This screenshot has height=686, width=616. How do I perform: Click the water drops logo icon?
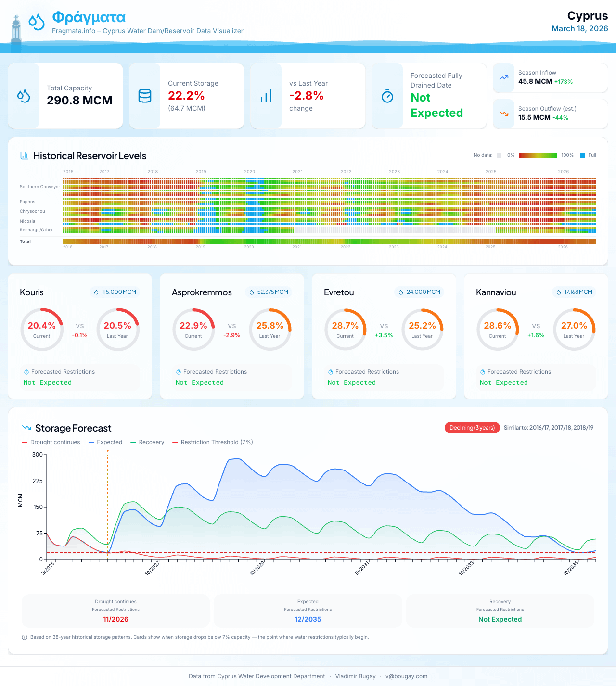point(37,22)
